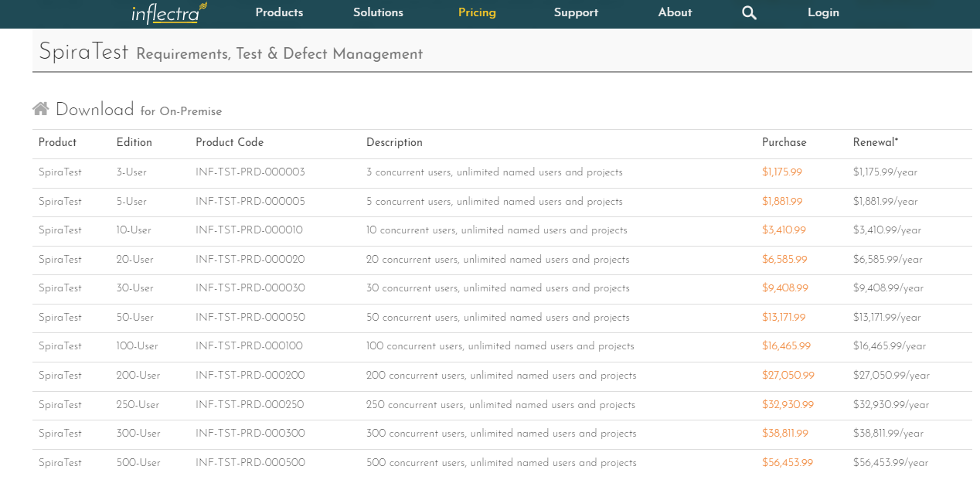
Task: Open the Solutions menu
Action: 378,12
